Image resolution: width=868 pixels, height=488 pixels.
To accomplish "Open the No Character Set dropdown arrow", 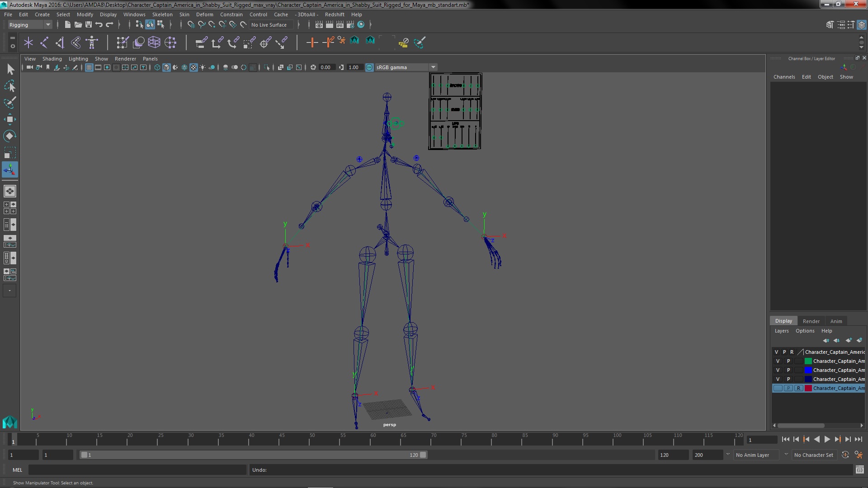I will (786, 455).
